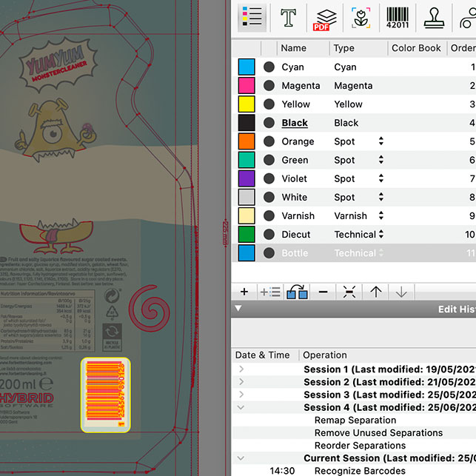Add separations from list button
Screen dimensions: 476x476
coord(270,292)
